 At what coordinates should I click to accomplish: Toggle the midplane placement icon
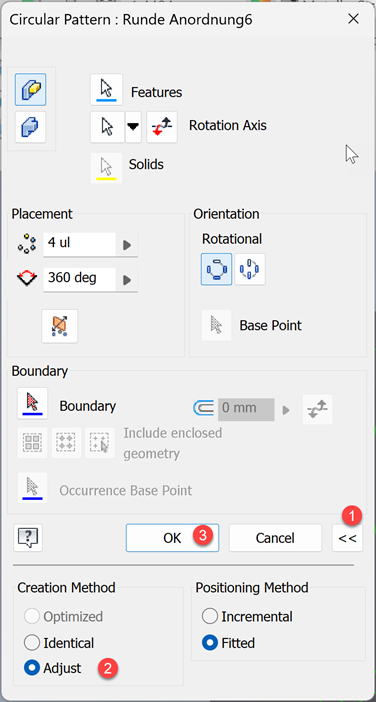[60, 326]
